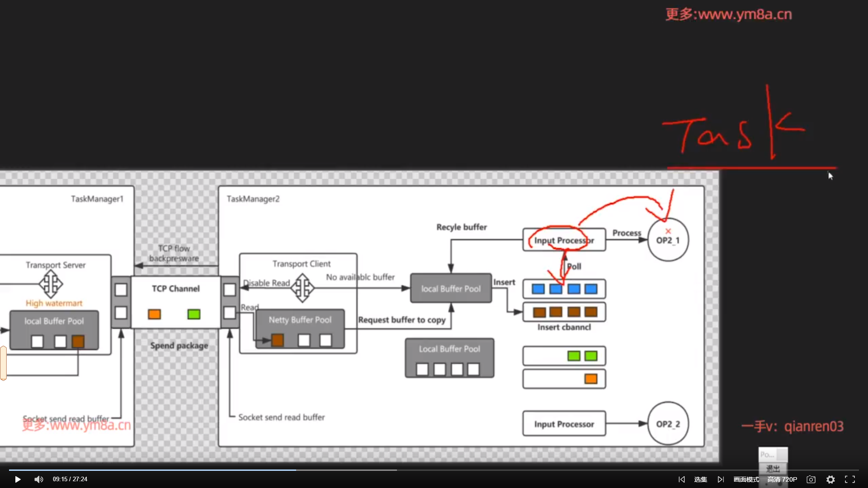The height and width of the screenshot is (488, 868).
Task: Open 画面模式 picture mode menu
Action: pos(746,479)
